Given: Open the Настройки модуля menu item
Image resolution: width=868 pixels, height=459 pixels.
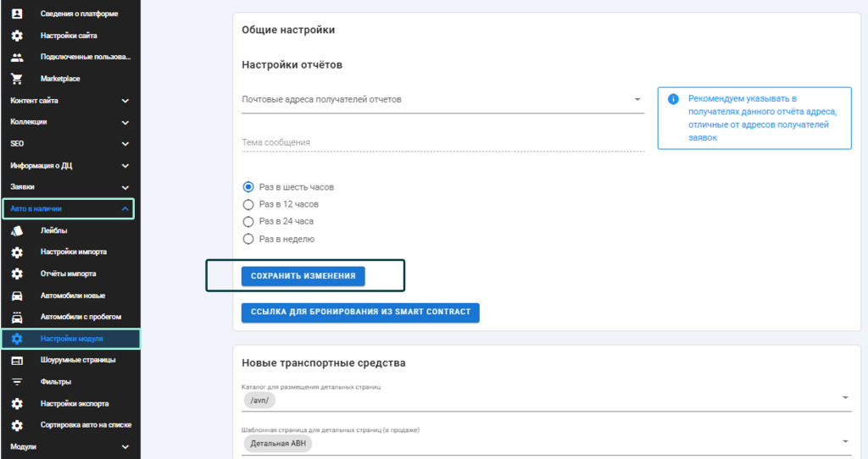Looking at the screenshot, I should click(70, 339).
